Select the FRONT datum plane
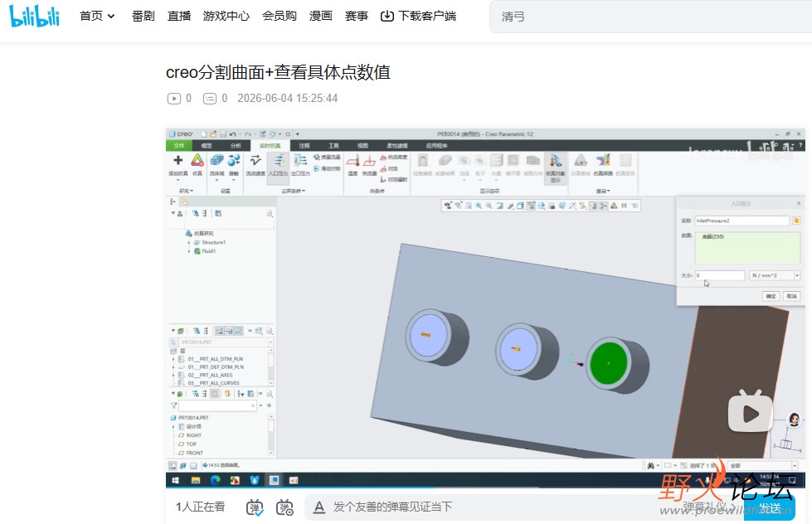Viewport: 812px width, 524px height. (x=191, y=453)
